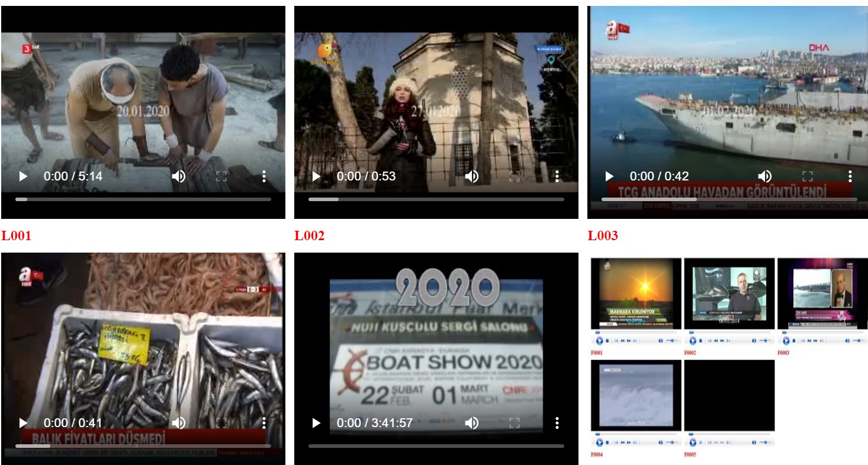Screen dimensions: 868x465
Task: Open the three-dot menu on the 5:14 video
Action: tap(263, 176)
